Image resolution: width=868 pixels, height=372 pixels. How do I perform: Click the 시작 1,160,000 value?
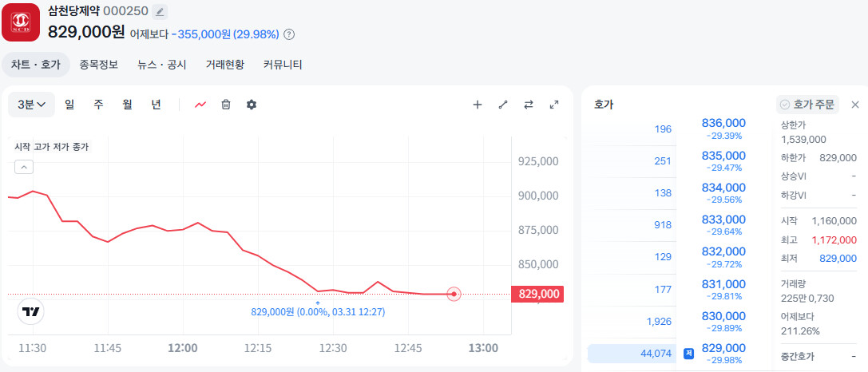tap(834, 221)
